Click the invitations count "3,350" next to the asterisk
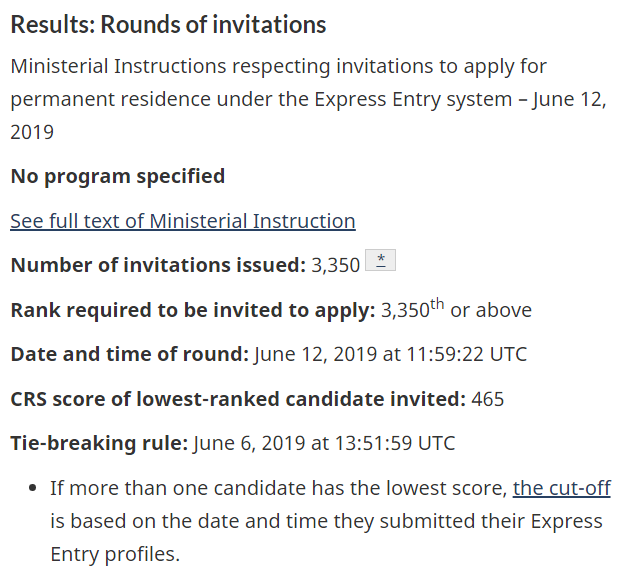 [x=335, y=265]
